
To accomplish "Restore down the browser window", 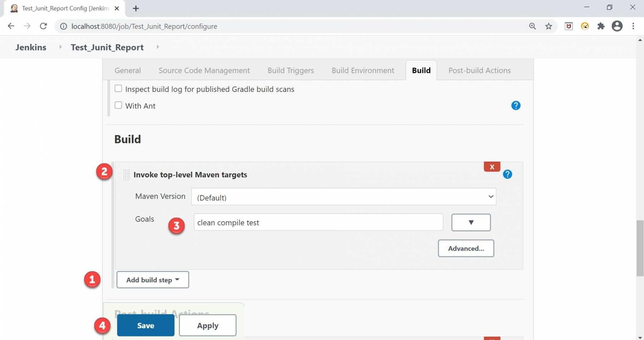I will pos(610,7).
